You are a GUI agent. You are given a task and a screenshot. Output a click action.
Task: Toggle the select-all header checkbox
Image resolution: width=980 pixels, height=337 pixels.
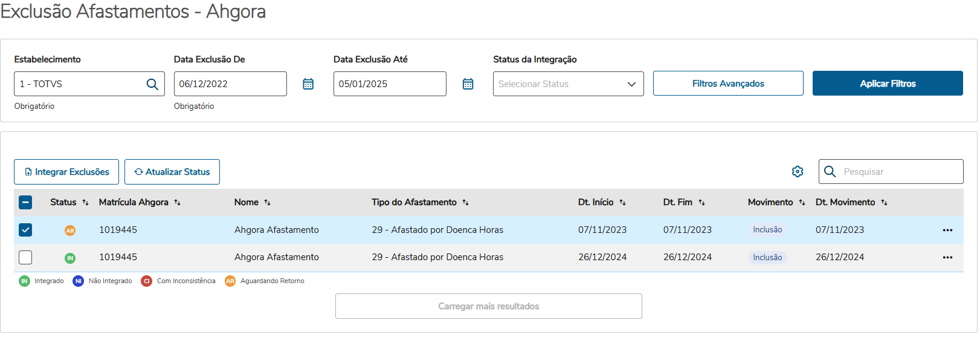[25, 203]
